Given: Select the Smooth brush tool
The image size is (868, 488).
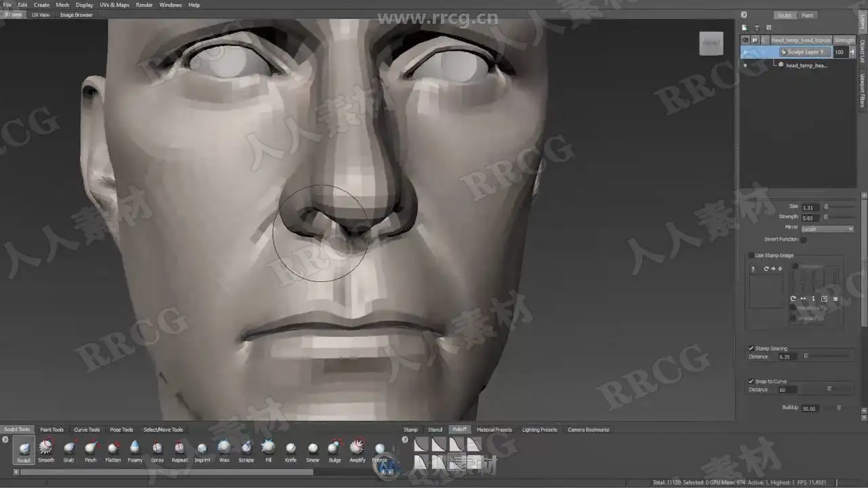Looking at the screenshot, I should coord(46,450).
